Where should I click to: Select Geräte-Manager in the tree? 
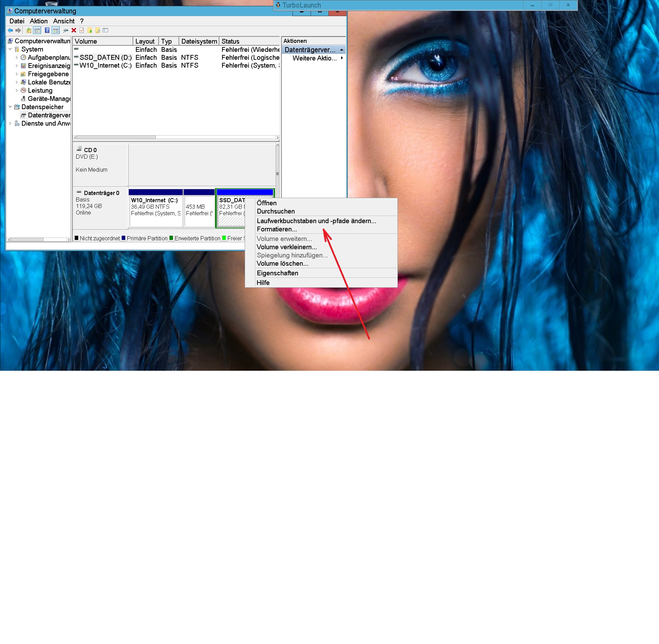point(49,99)
